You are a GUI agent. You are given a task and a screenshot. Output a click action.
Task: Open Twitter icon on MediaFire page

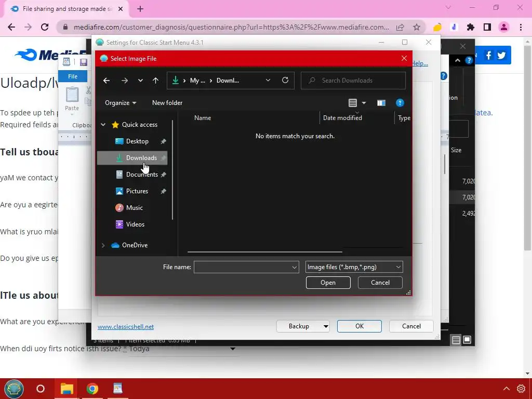pos(501,55)
